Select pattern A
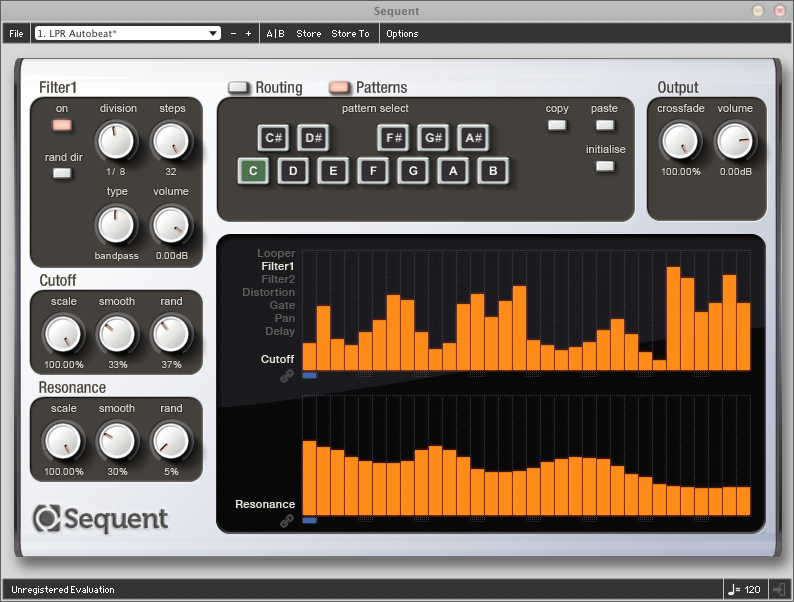The image size is (794, 602). (x=453, y=171)
